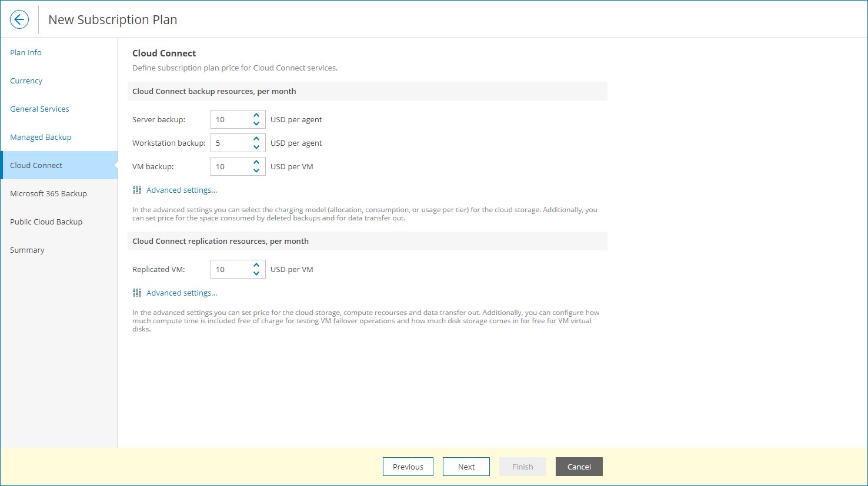Increase Workstation backup price with up arrow
The height and width of the screenshot is (486, 868).
click(x=256, y=139)
